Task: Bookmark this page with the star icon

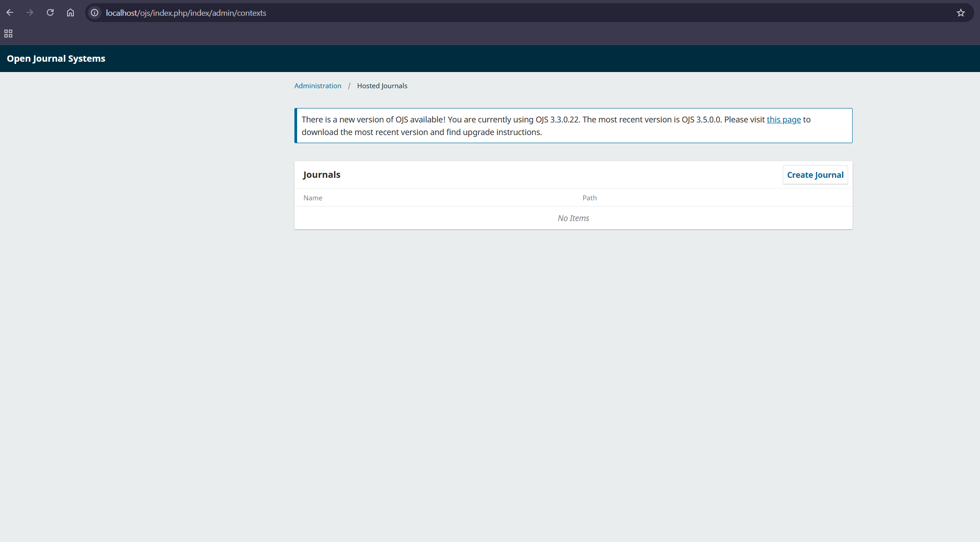Action: (961, 13)
